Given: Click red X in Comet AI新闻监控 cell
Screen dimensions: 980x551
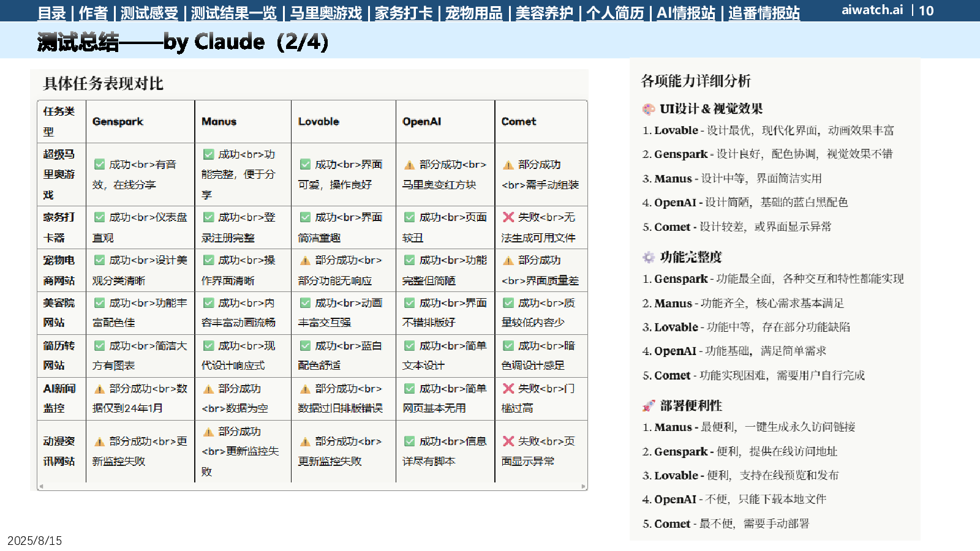Looking at the screenshot, I should [508, 388].
